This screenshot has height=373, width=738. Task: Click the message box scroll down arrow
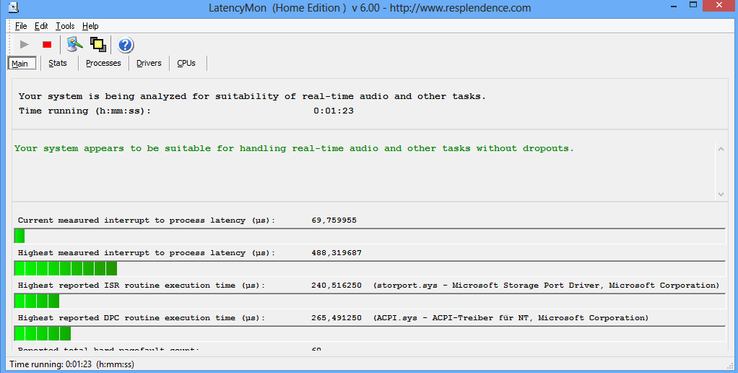(721, 194)
